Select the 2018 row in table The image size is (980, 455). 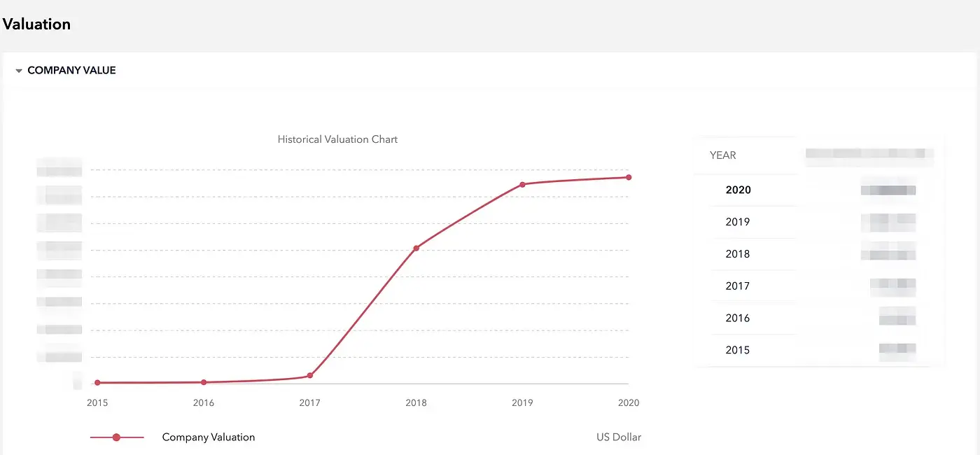click(x=819, y=254)
